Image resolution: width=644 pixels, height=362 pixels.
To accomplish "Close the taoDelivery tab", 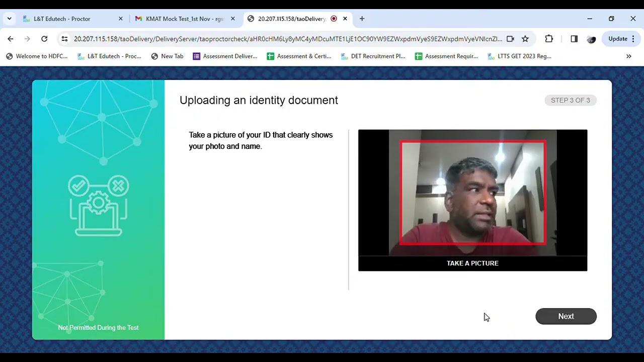I will [x=345, y=19].
